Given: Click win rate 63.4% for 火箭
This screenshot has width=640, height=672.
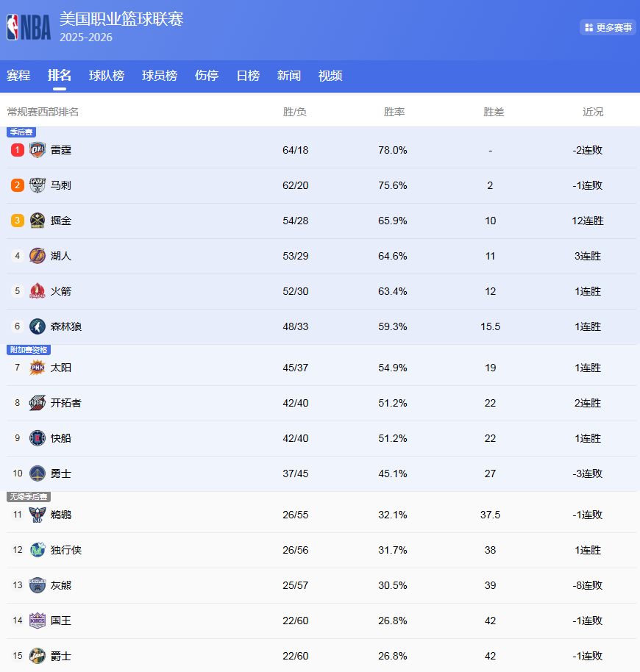Looking at the screenshot, I should (x=393, y=291).
